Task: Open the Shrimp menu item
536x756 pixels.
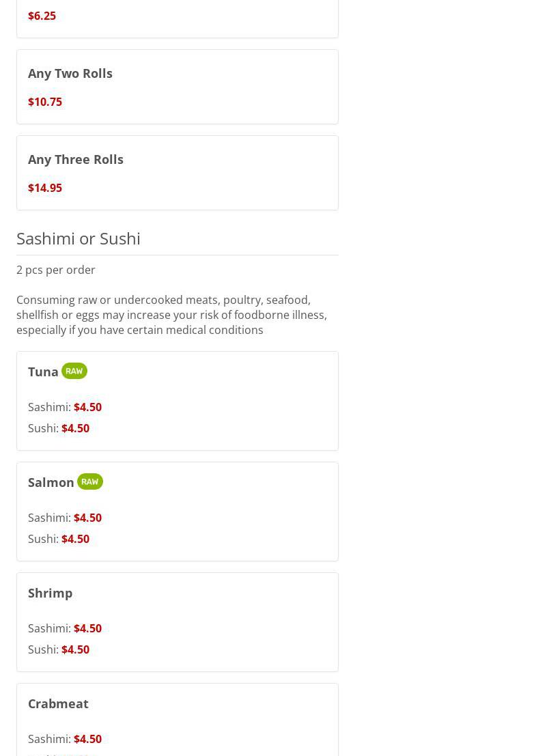Action: pyautogui.click(x=50, y=593)
